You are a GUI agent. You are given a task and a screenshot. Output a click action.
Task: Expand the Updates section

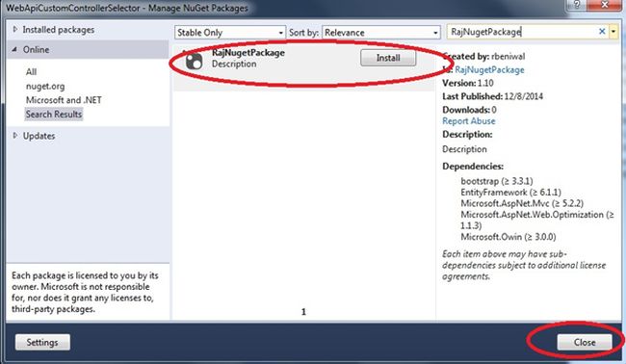click(15, 136)
